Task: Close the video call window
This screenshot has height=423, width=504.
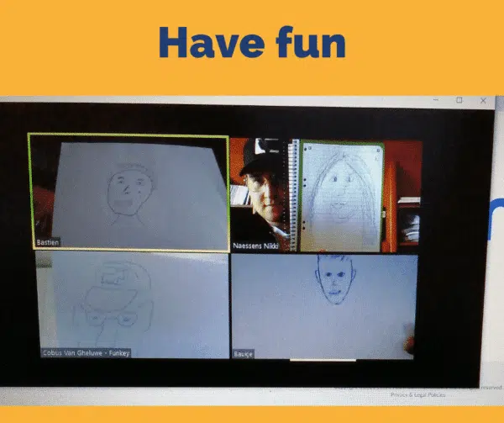Action: (x=483, y=100)
